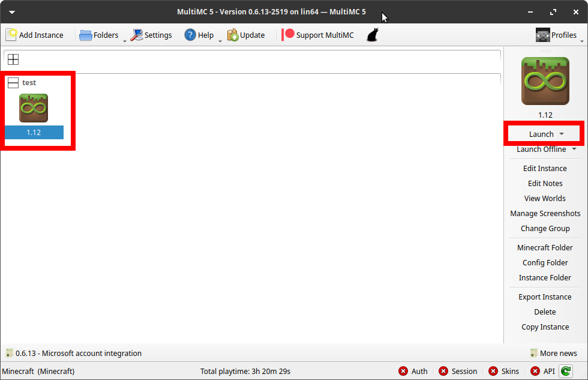Click the side panel drag handle dots

(545, 50)
